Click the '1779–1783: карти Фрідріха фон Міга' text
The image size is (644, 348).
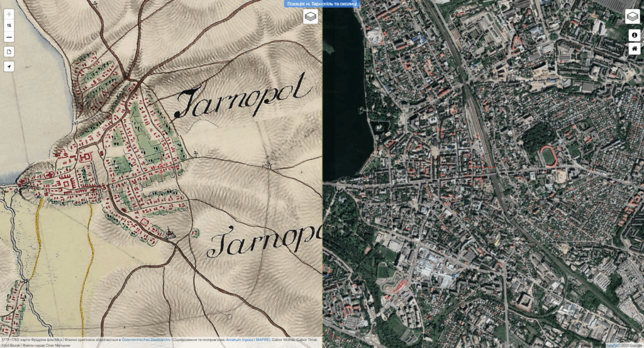(x=31, y=340)
